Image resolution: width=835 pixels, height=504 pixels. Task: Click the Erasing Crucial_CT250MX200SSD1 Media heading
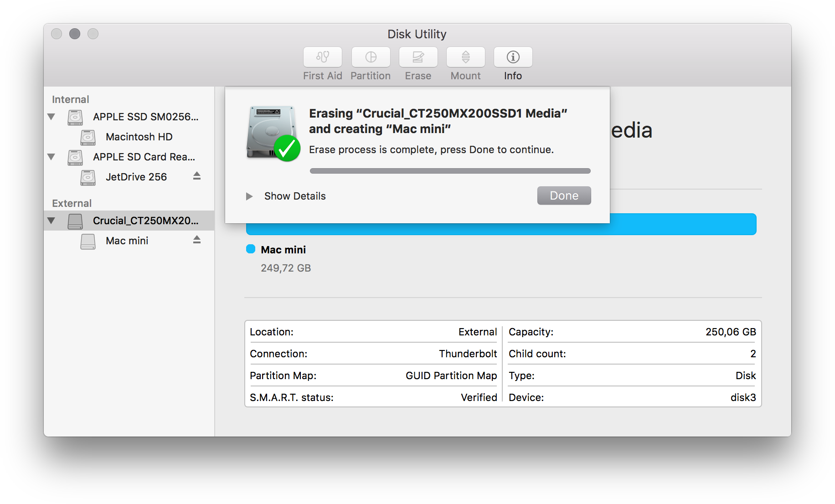point(438,121)
